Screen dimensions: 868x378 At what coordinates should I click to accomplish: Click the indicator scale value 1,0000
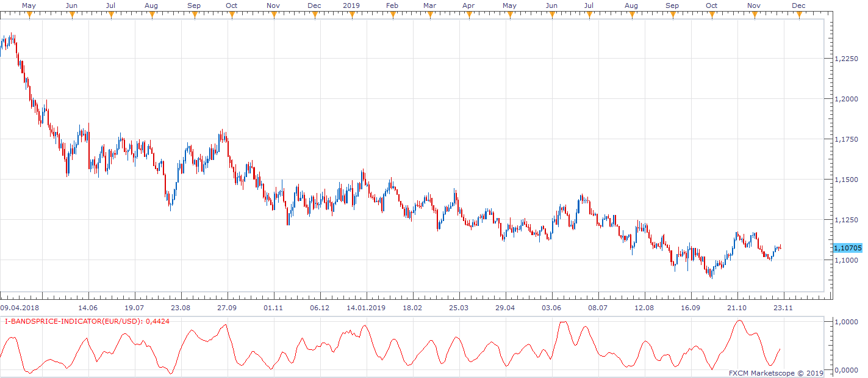pyautogui.click(x=845, y=321)
